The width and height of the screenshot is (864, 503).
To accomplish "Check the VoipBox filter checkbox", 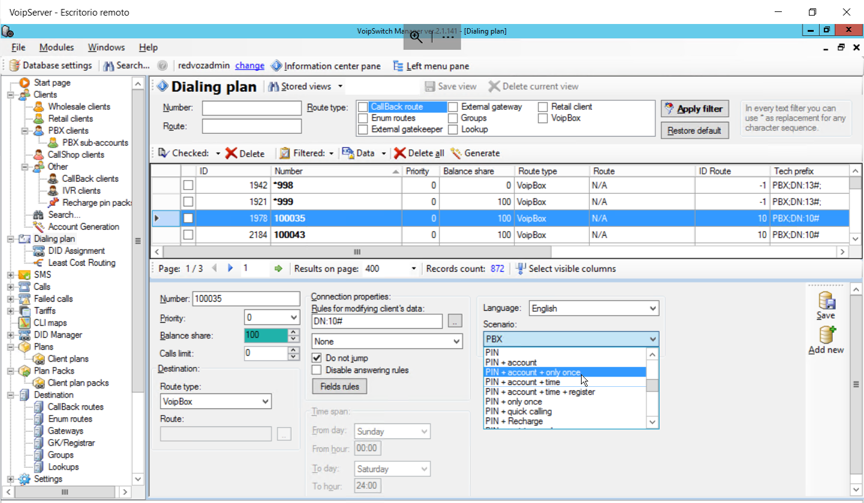I will tap(543, 118).
